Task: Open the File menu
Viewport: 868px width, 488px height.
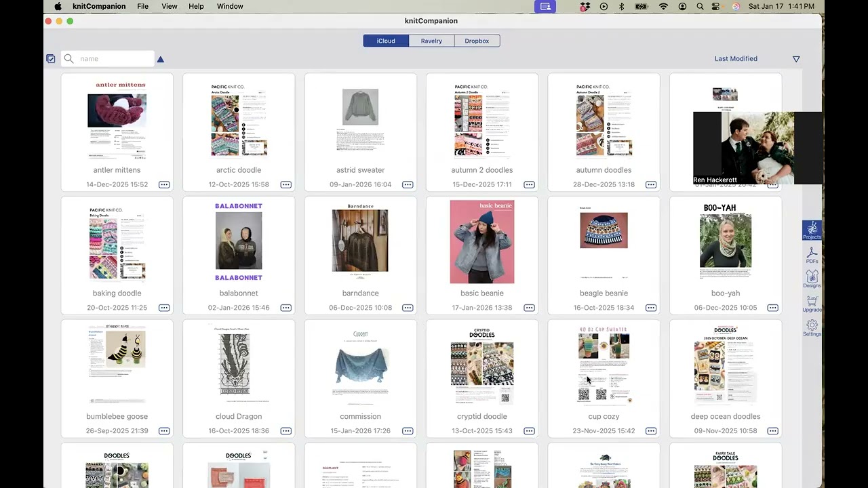Action: [x=142, y=6]
